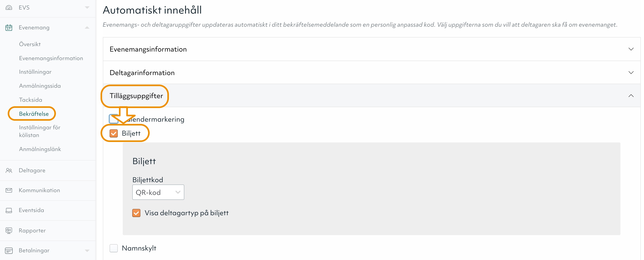Viewport: 644px width, 260px height.
Task: Click the Rapporter monitor icon
Action: coord(9,231)
